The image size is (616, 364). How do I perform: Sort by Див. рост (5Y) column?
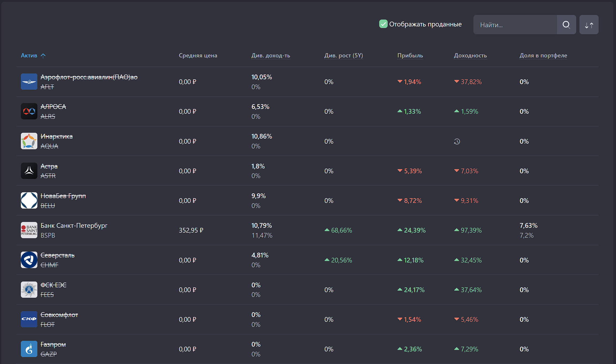click(x=344, y=55)
